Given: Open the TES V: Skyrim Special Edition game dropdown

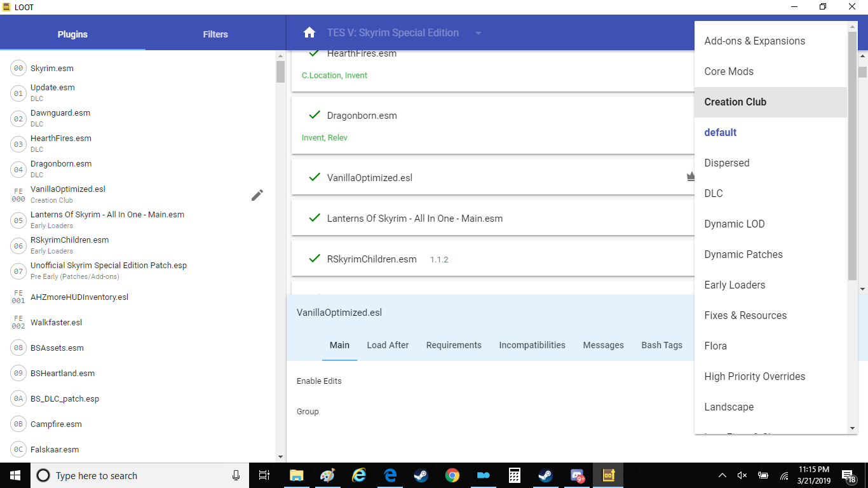Looking at the screenshot, I should click(405, 33).
